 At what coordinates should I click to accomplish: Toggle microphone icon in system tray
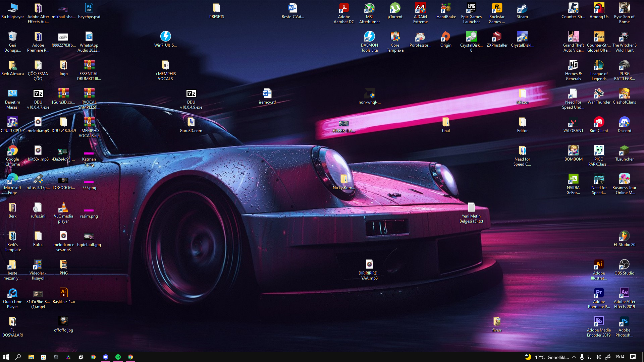[582, 357]
